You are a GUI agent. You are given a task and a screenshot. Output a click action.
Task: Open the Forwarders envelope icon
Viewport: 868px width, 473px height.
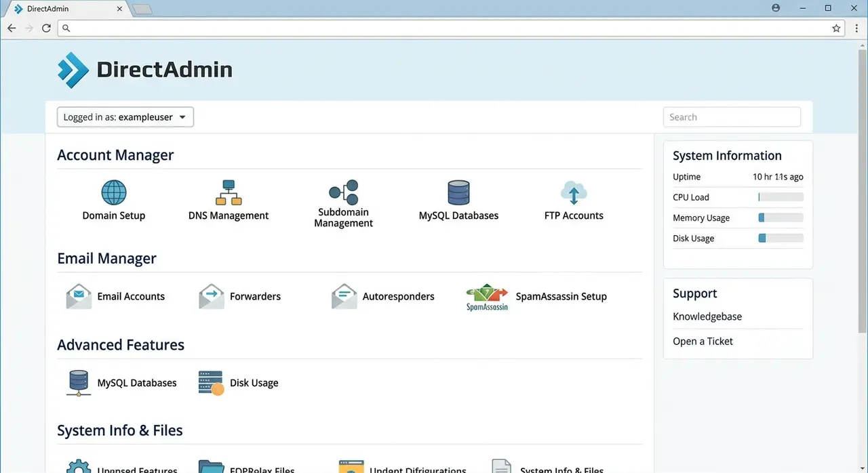click(212, 296)
